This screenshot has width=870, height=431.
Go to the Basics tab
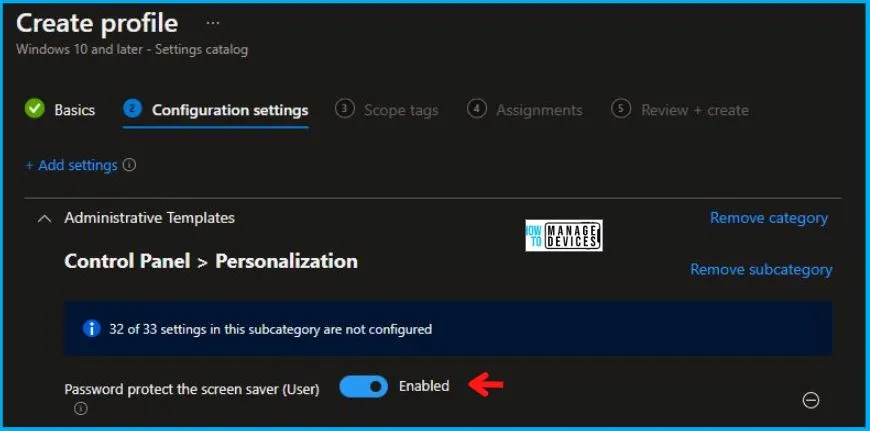click(x=74, y=110)
